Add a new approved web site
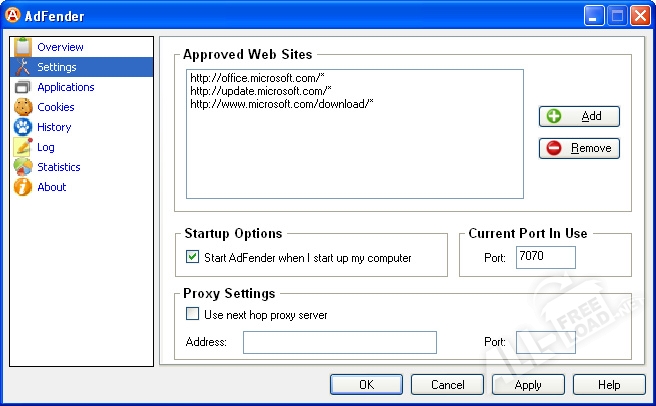 (579, 116)
